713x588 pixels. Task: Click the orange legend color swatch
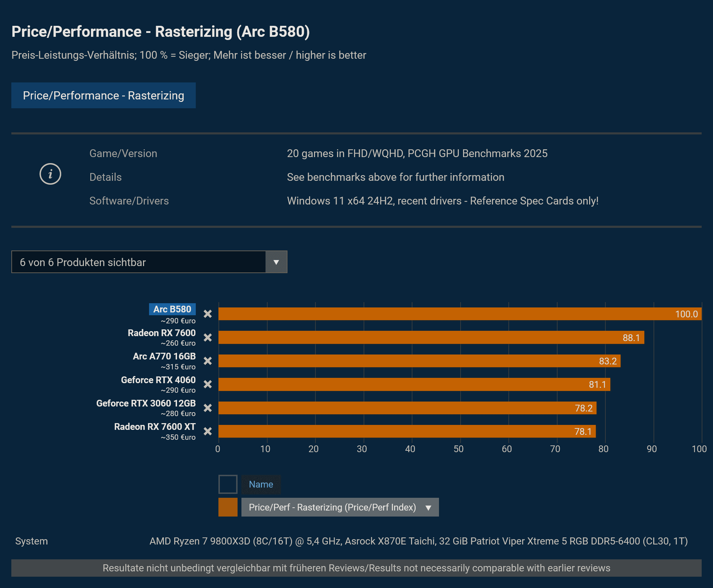228,507
